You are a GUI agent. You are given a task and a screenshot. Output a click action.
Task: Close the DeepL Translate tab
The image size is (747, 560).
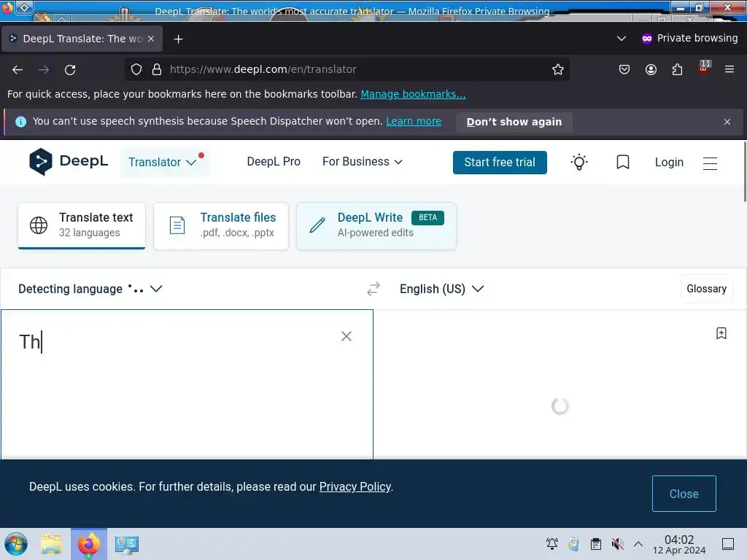pyautogui.click(x=151, y=39)
